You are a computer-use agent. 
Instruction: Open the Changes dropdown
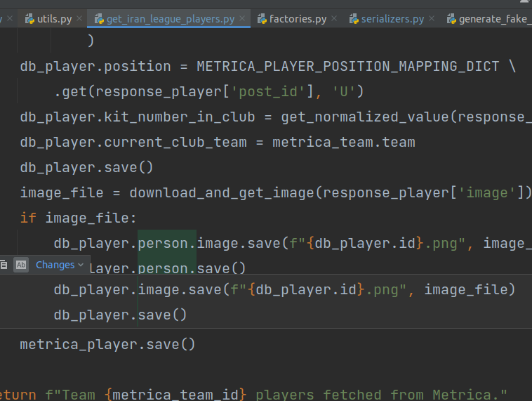click(x=60, y=265)
